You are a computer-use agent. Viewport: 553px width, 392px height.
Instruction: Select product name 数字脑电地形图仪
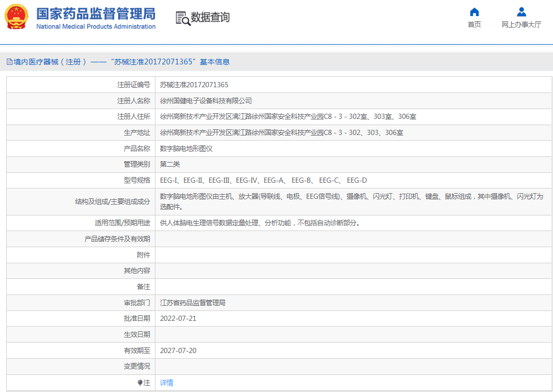coord(186,148)
